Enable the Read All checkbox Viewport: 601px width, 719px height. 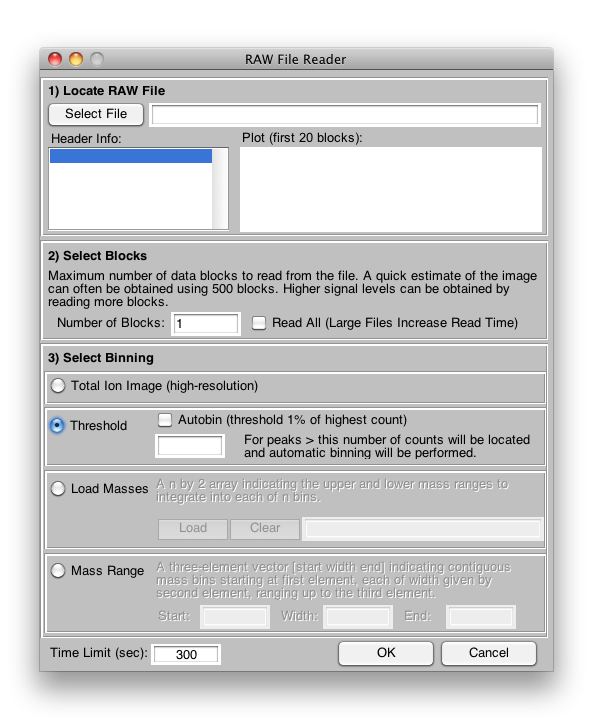259,323
